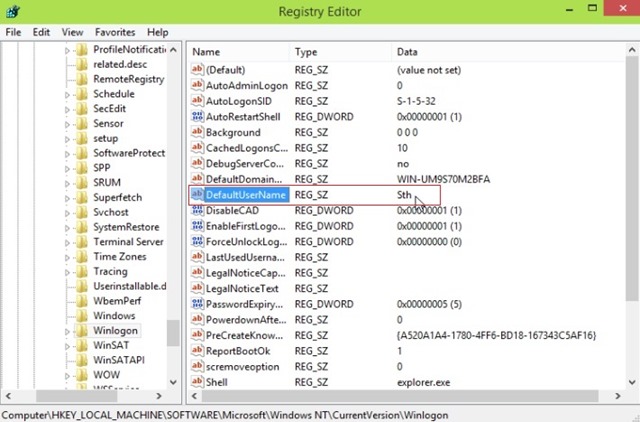
Task: Select the WbemPerf key in tree
Action: click(x=117, y=301)
